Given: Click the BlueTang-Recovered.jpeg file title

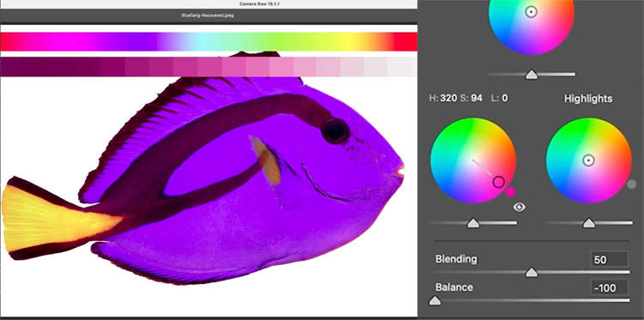Looking at the screenshot, I should 208,15.
